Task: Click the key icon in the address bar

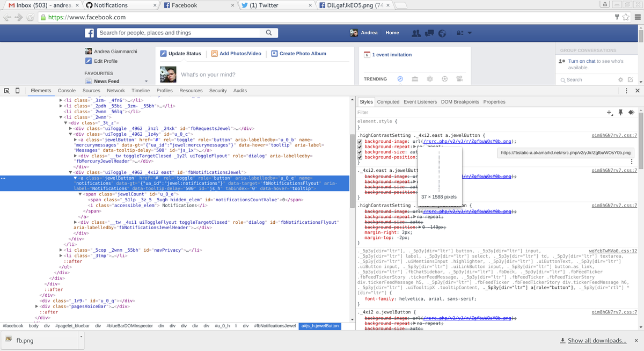Action: coord(616,17)
